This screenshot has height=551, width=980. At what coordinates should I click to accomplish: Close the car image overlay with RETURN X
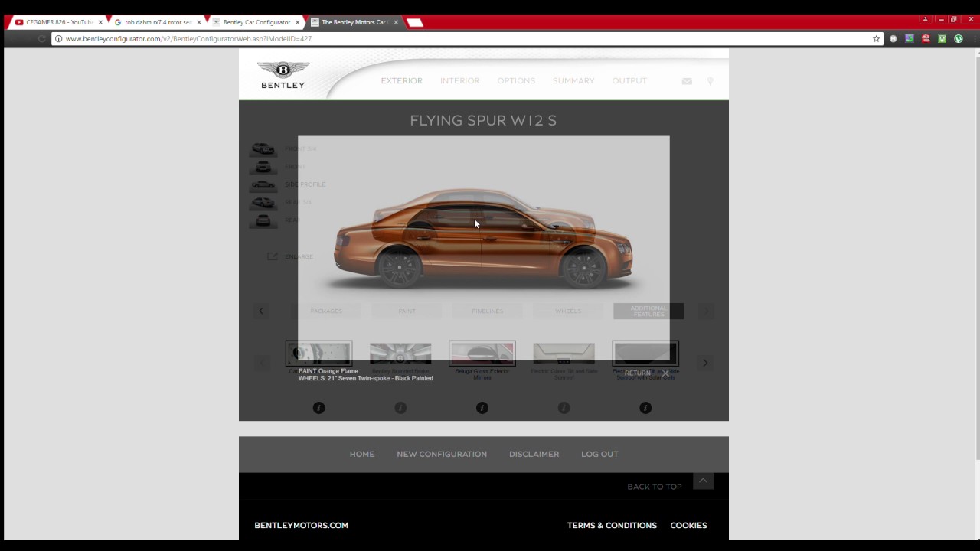(646, 373)
